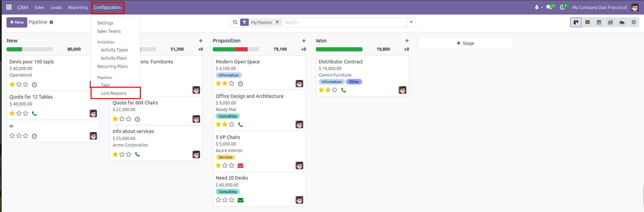
Task: Quick add a card in Proposition column
Action: tap(304, 41)
